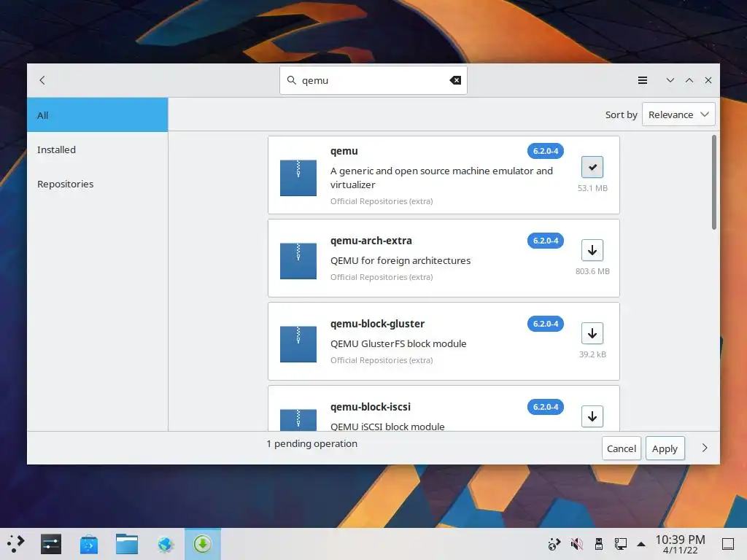Screen dimensions: 747x560
Task: Expand pending operation details arrow
Action: [705, 448]
